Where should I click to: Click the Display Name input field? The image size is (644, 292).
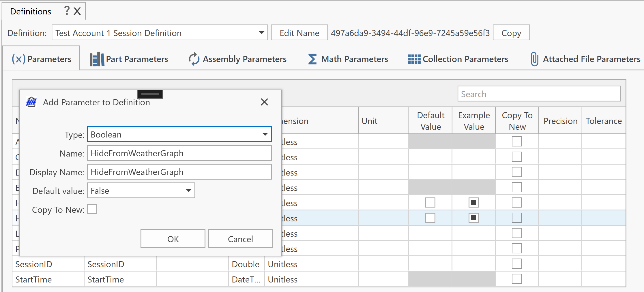coord(179,172)
